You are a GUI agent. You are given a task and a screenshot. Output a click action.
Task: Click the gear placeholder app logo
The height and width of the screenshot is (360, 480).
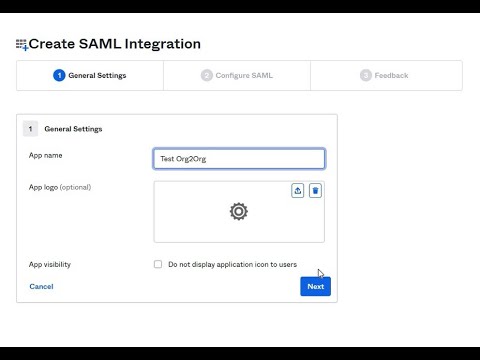click(x=239, y=211)
